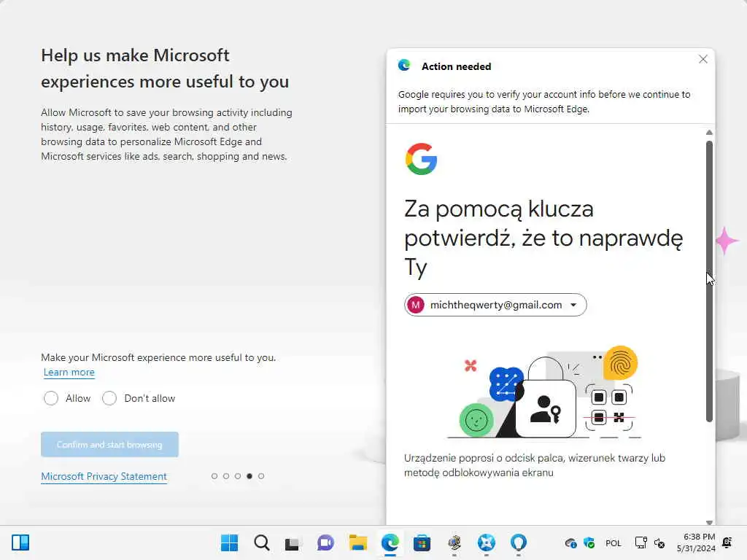
Task: Click the M avatar in account chip
Action: tap(415, 305)
